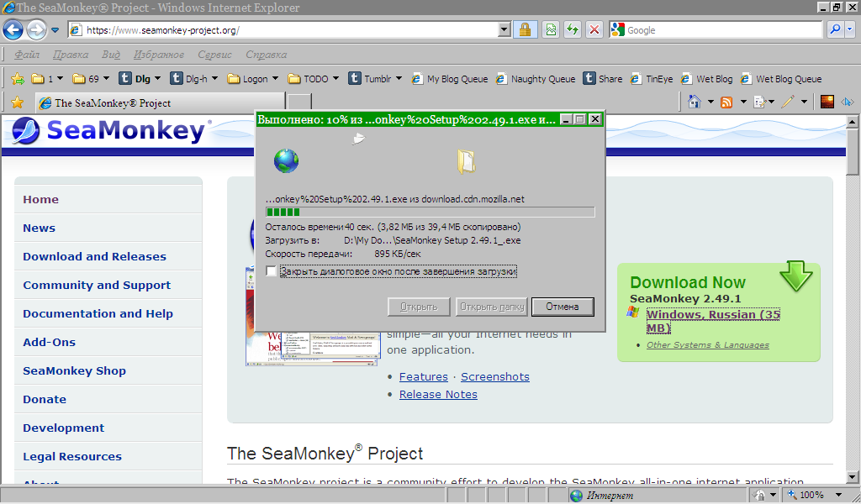Open 'Documentation and Help' sidebar link
Viewport: 861px width, 504px height.
[98, 313]
